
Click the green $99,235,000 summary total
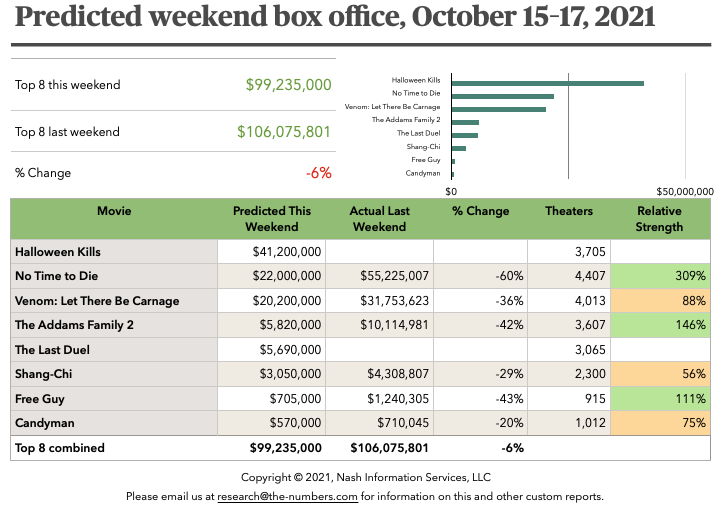[288, 85]
